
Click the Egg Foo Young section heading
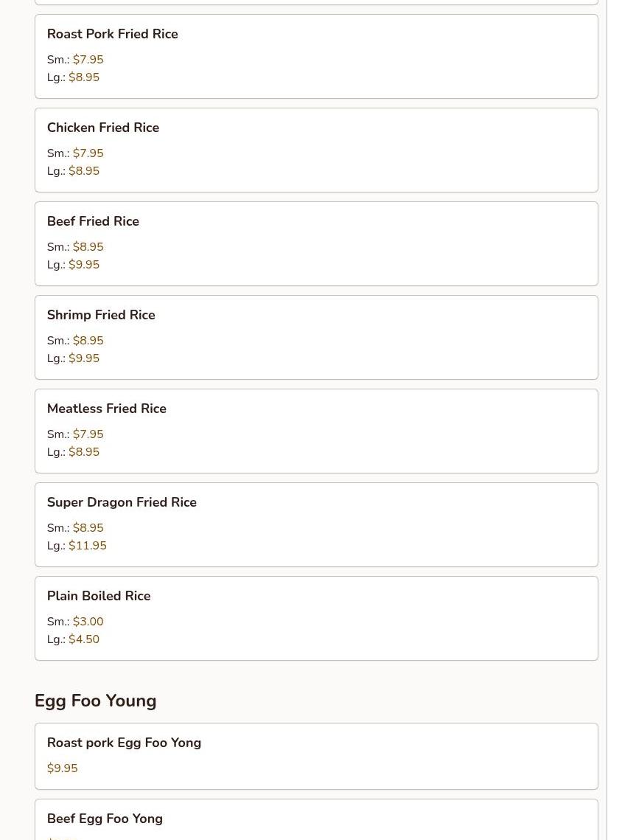[95, 701]
